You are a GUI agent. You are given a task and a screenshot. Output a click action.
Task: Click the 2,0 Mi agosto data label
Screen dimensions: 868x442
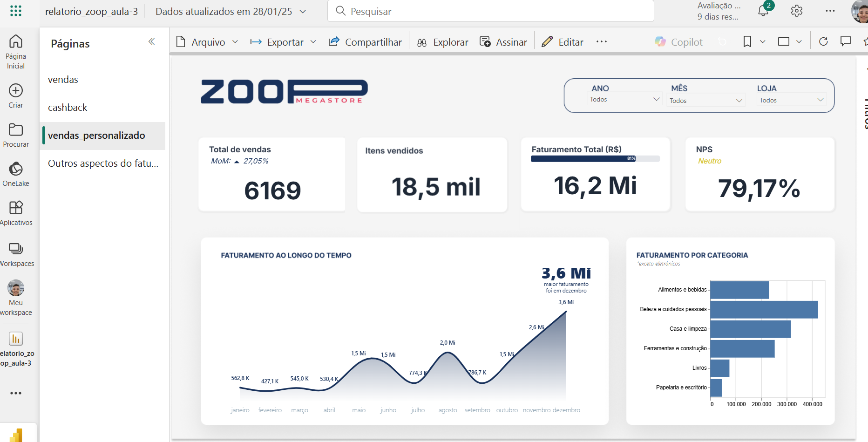tap(448, 343)
